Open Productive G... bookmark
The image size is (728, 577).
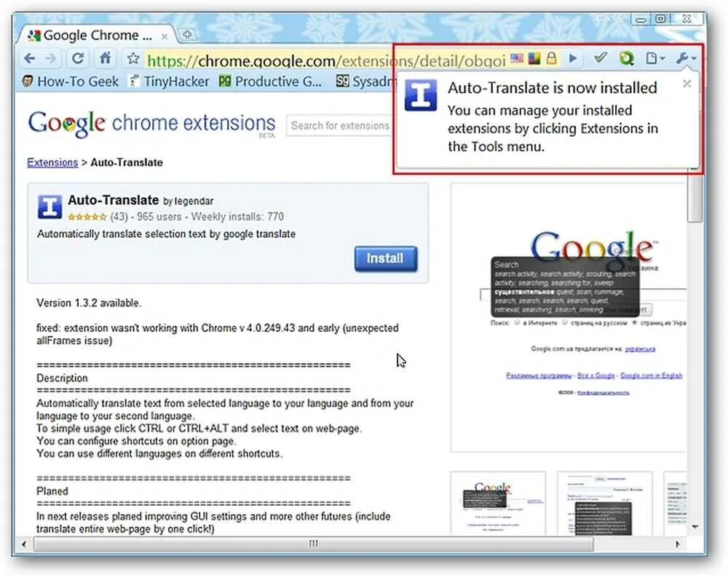270,81
